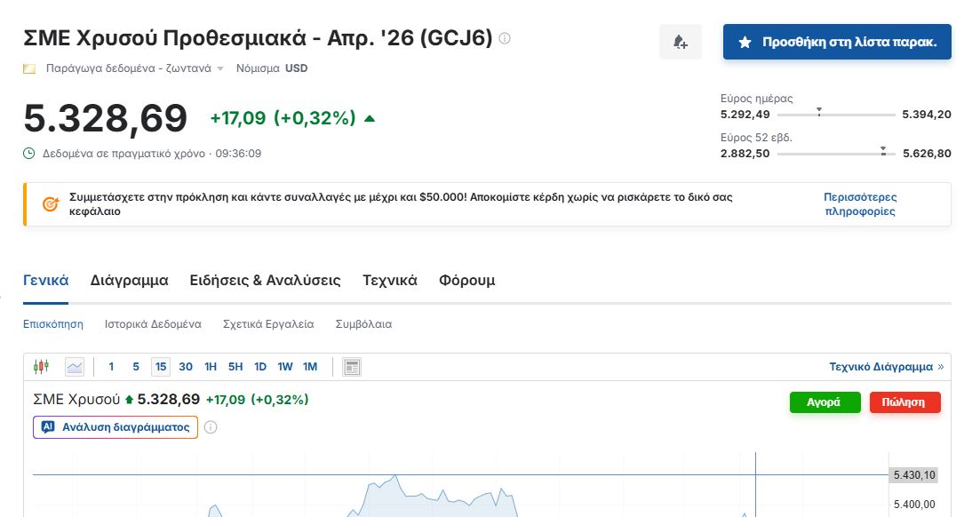The height and width of the screenshot is (517, 980).
Task: Click the create alert bell icon
Action: pyautogui.click(x=681, y=42)
